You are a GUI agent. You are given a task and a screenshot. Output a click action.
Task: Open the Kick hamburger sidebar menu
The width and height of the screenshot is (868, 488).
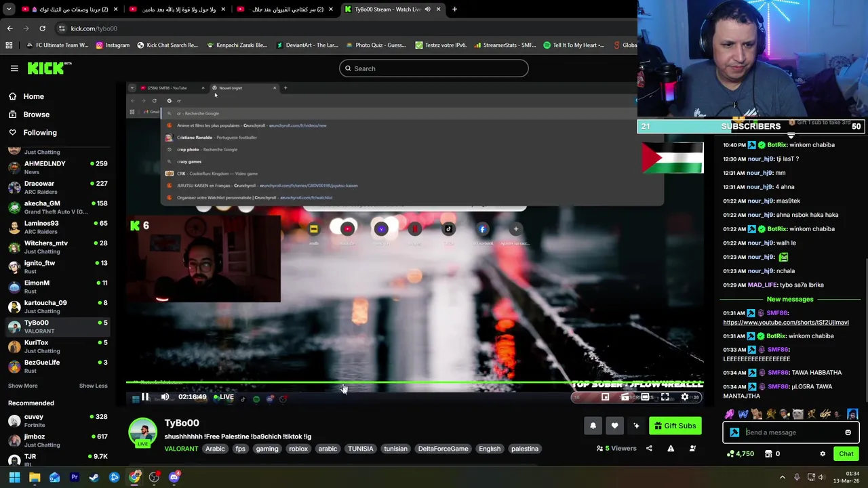click(14, 68)
